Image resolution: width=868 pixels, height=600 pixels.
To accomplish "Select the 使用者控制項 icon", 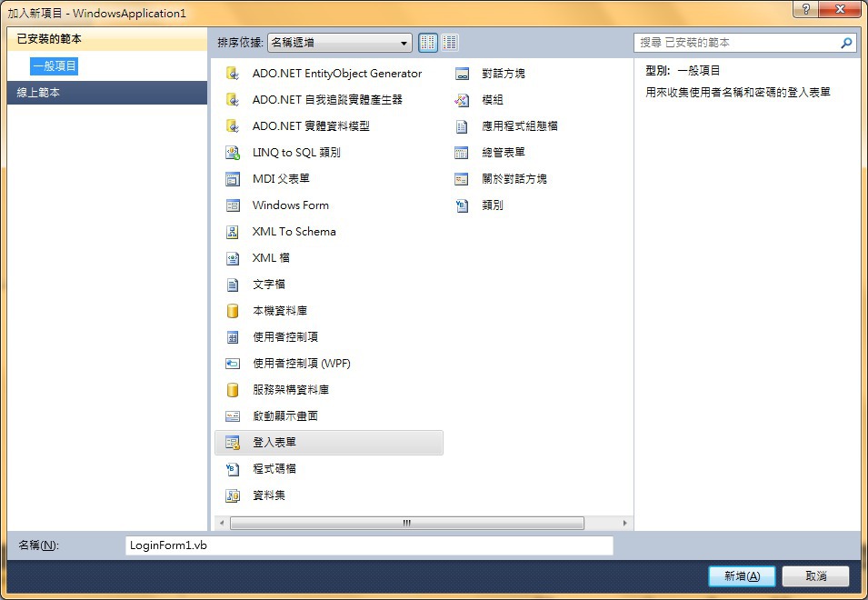I will (x=233, y=337).
